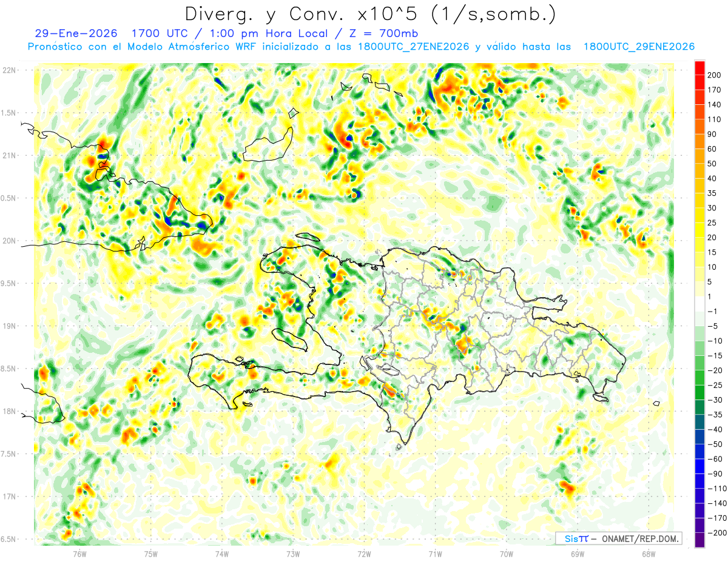Click the '-30' colorbar label
728x562 pixels.
point(714,400)
